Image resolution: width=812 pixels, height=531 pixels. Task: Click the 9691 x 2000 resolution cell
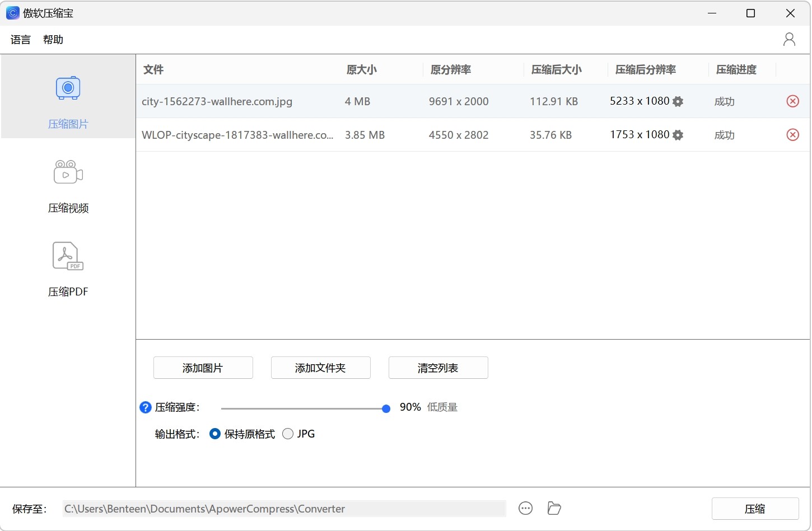(459, 101)
